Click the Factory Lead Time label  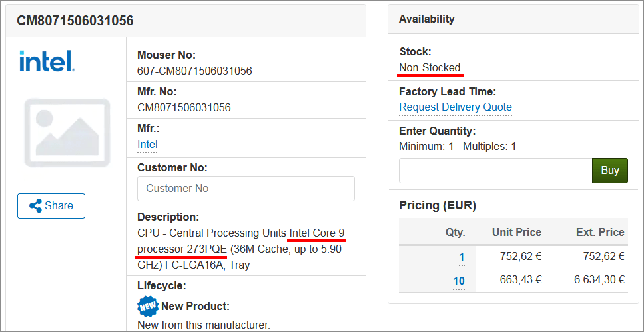[x=448, y=91]
